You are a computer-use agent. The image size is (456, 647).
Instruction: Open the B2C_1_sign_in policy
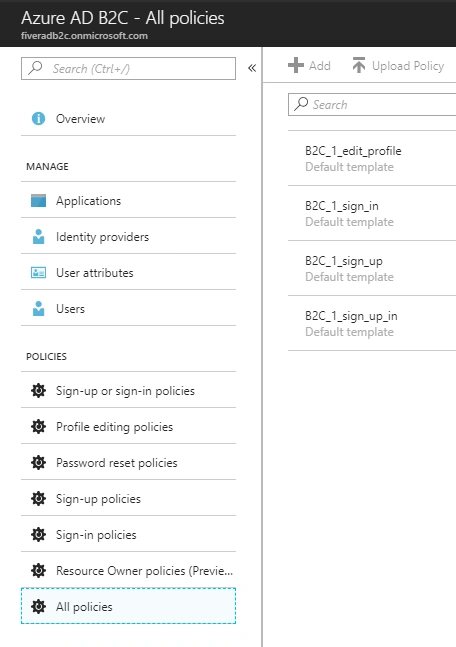click(x=372, y=213)
